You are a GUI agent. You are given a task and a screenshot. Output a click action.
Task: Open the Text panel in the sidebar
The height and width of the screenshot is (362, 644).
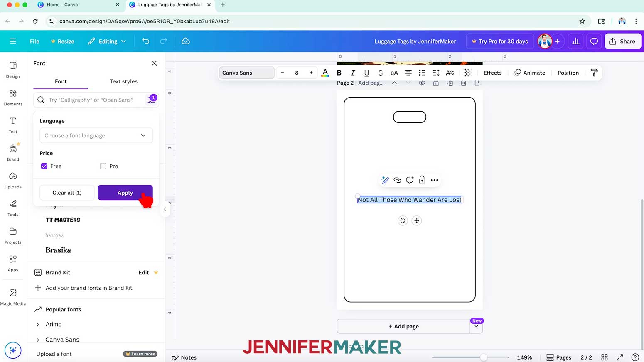click(x=13, y=125)
